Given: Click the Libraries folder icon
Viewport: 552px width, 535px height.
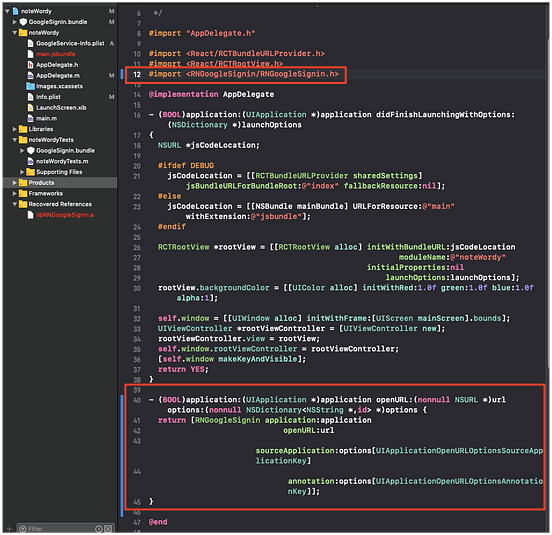Looking at the screenshot, I should [x=23, y=129].
